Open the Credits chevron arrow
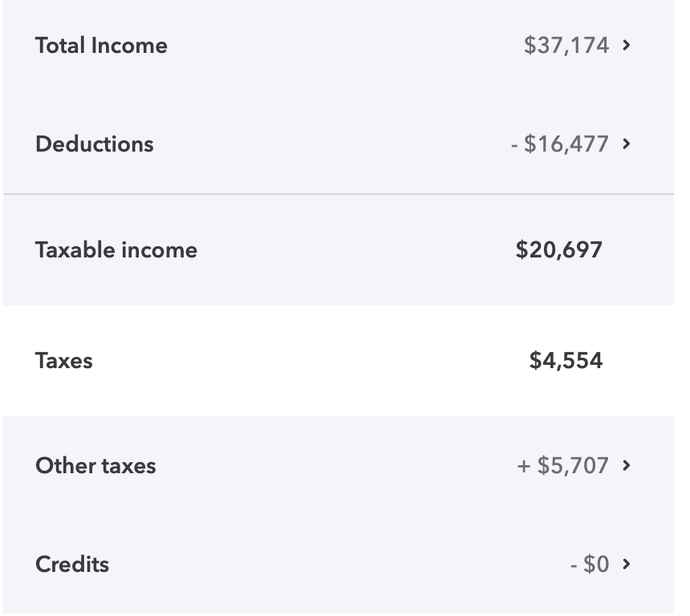 pos(626,564)
